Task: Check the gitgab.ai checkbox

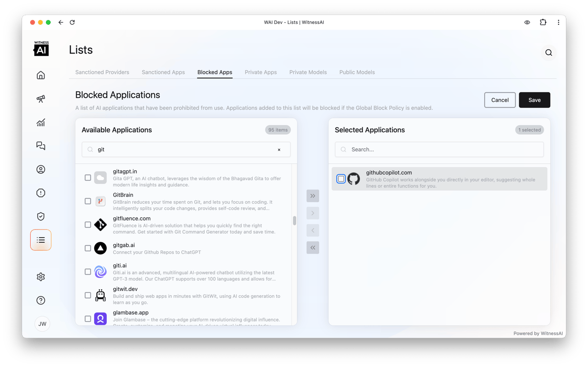Action: (88, 248)
